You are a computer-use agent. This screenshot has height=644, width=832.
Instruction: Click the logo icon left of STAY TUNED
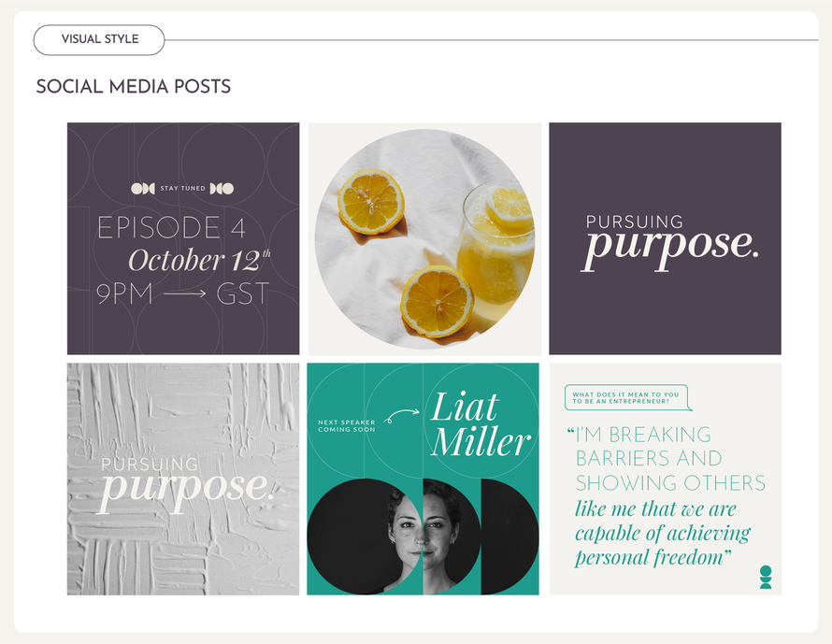(143, 189)
